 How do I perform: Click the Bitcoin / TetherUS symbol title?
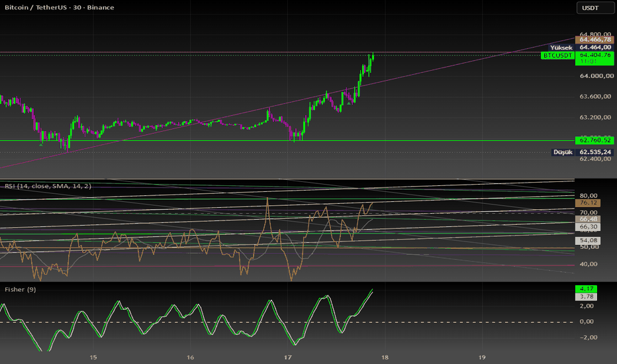click(x=59, y=7)
